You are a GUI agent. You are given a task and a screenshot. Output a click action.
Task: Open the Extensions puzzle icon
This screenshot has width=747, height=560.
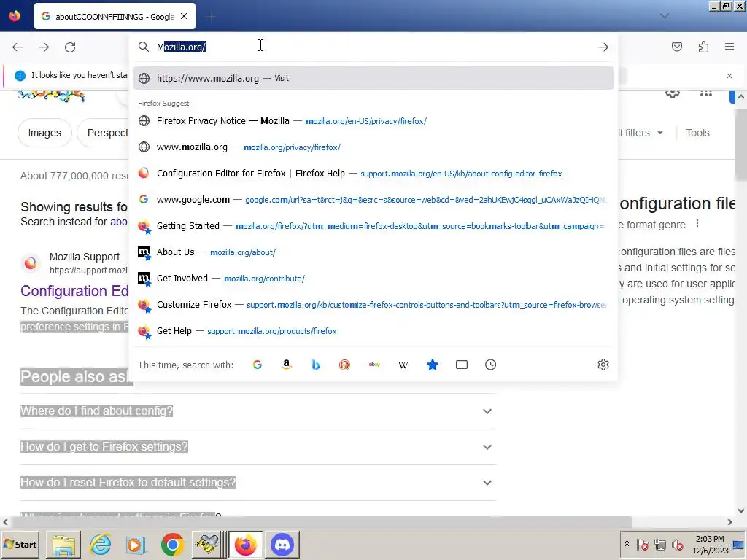pos(703,47)
